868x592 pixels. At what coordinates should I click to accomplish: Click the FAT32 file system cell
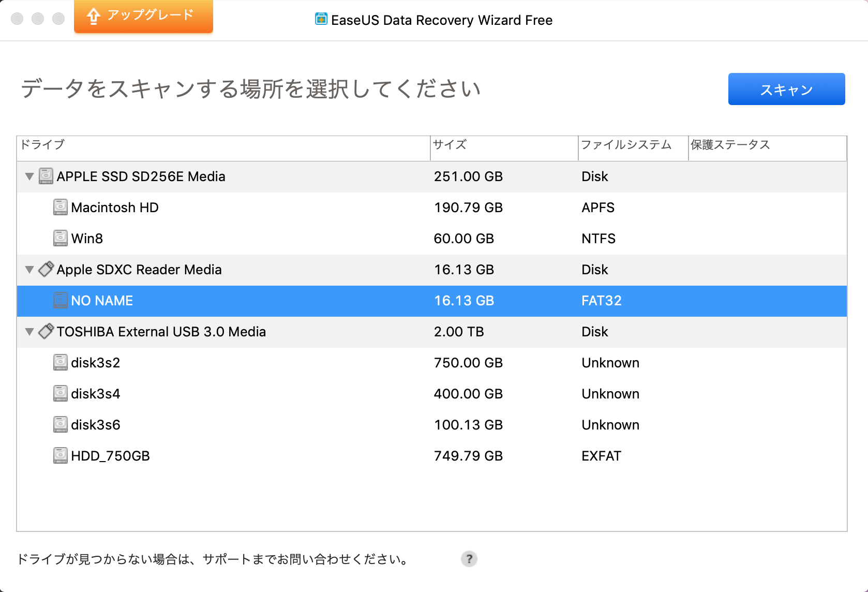click(x=602, y=301)
